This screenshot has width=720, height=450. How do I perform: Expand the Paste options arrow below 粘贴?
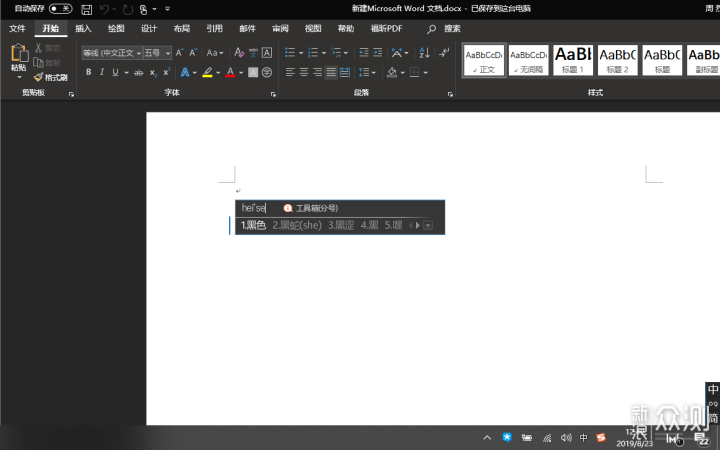19,77
